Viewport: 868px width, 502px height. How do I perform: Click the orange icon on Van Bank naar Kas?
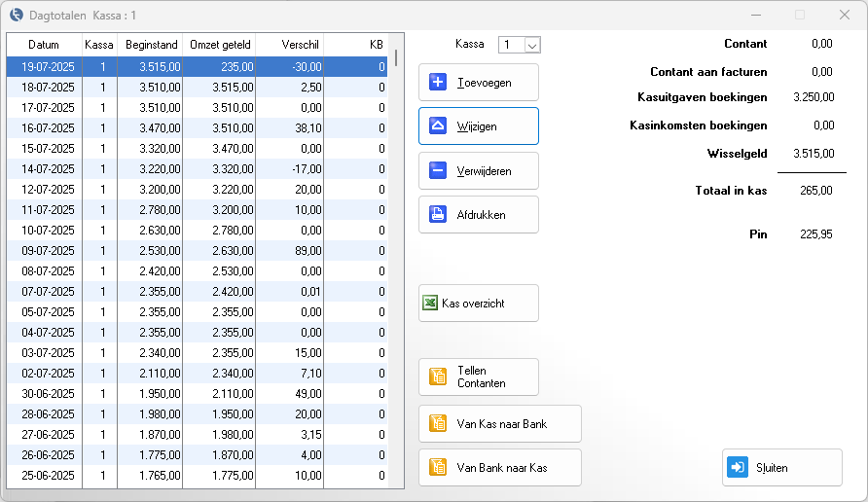tap(437, 467)
